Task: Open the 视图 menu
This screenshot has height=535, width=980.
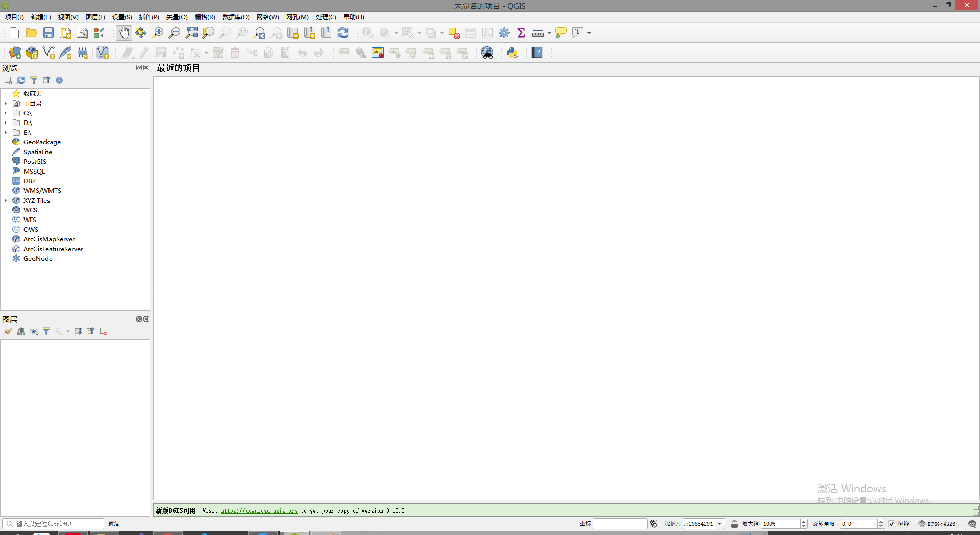Action: tap(68, 17)
